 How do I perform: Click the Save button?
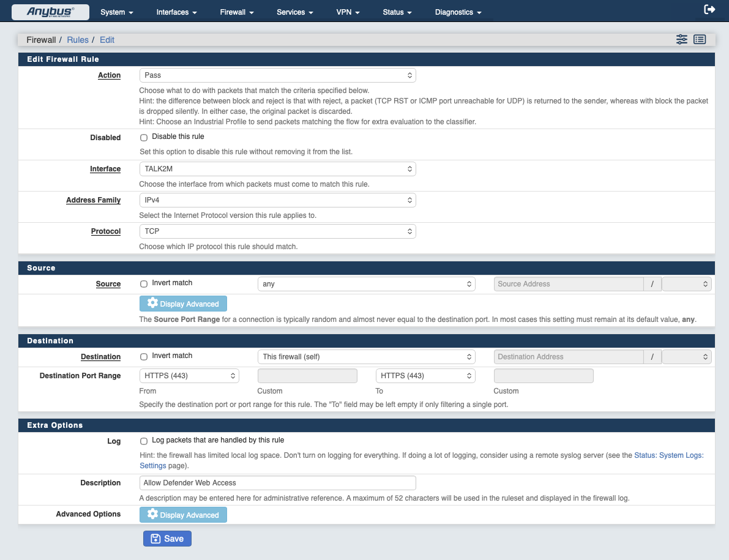[167, 539]
